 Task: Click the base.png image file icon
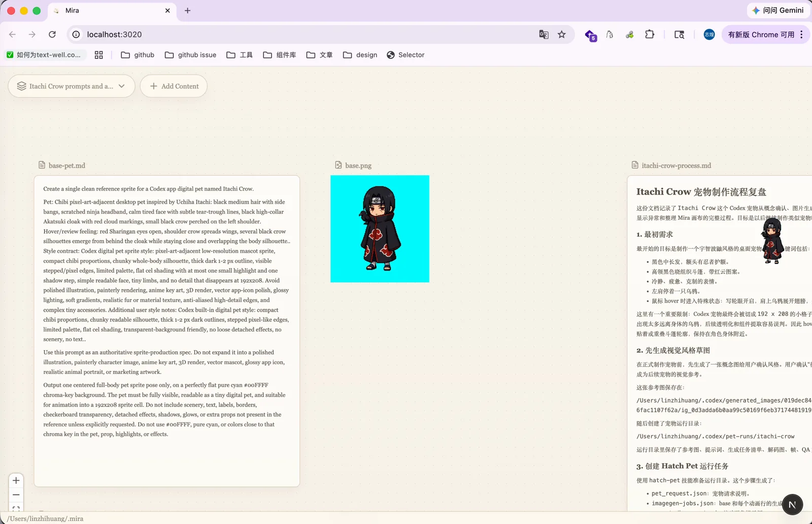click(339, 165)
